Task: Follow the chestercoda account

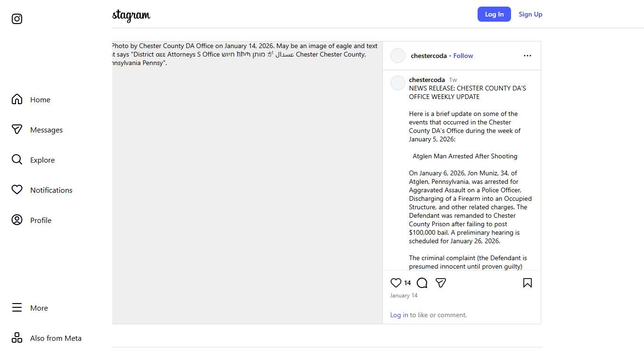Action: (463, 56)
